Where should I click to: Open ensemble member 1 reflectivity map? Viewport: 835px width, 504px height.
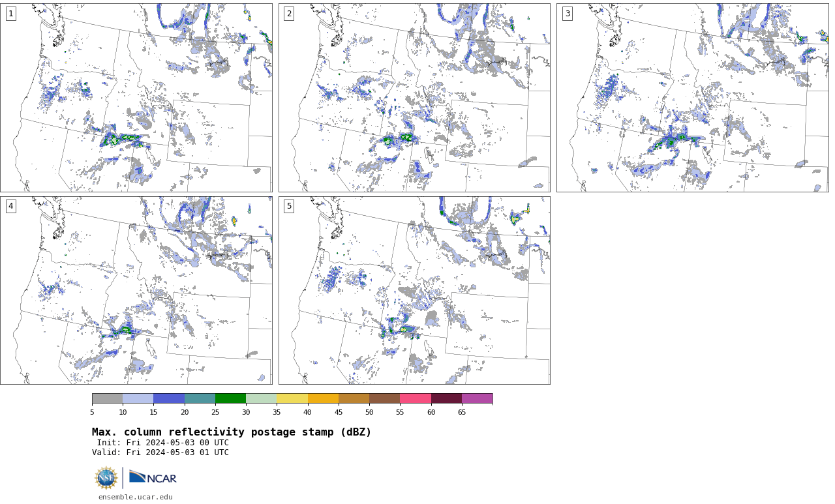(x=136, y=98)
